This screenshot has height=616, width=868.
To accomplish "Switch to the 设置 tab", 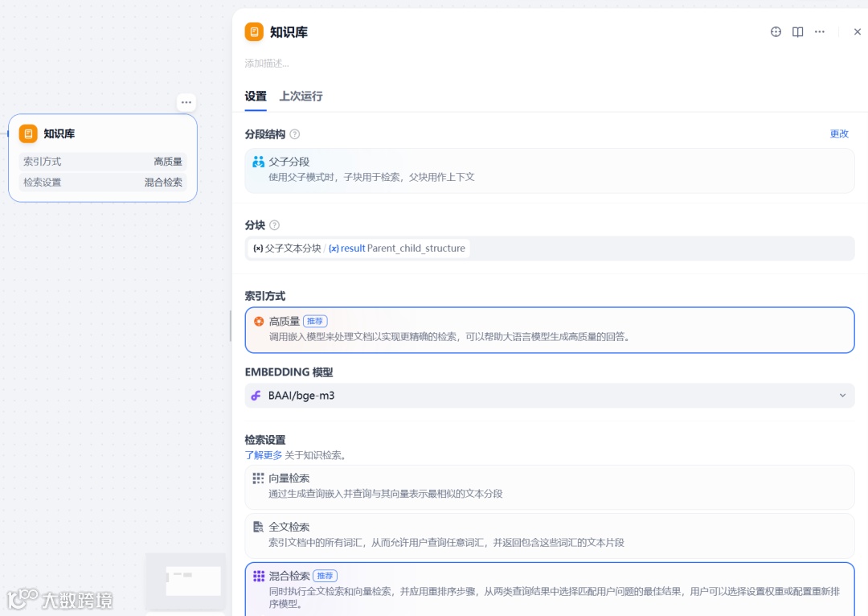I will tap(256, 97).
